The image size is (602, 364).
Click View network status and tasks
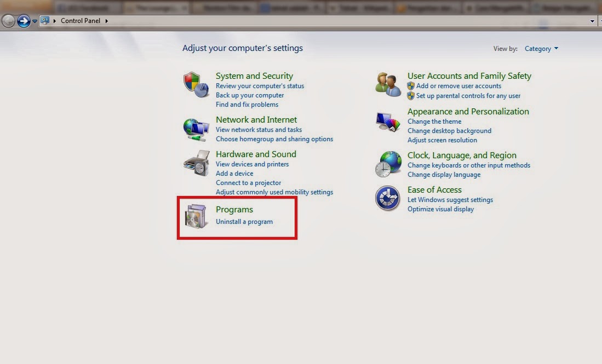point(259,130)
